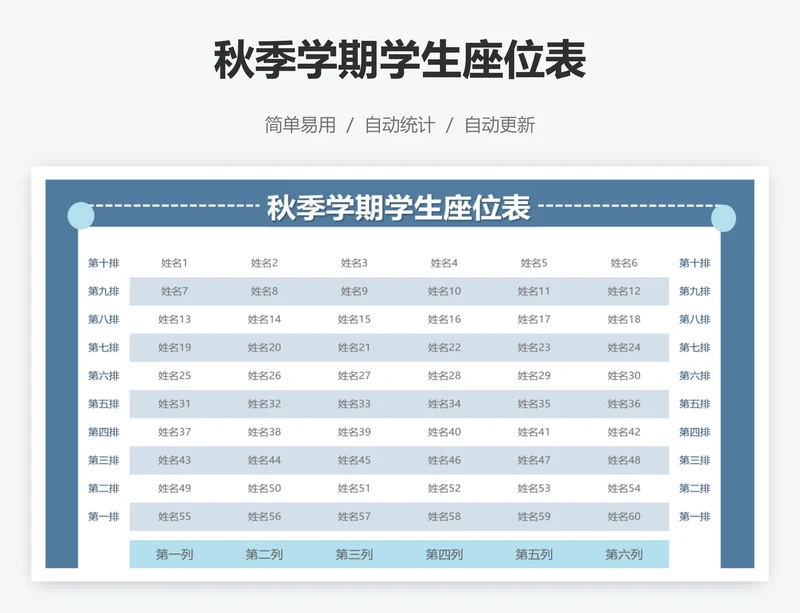Click the cell 姓名1

click(x=174, y=263)
